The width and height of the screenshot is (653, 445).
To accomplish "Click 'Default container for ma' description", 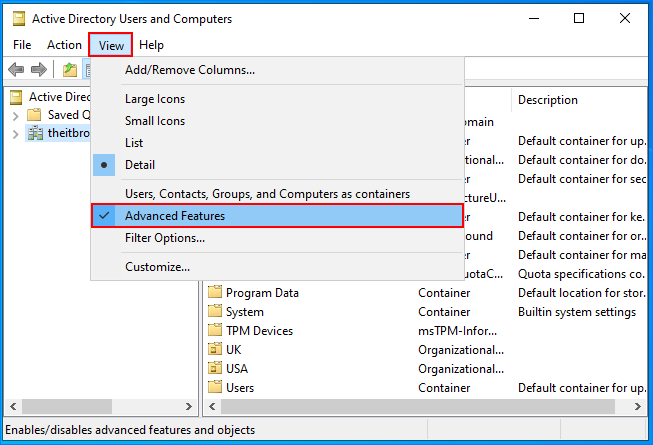I will pos(582,254).
